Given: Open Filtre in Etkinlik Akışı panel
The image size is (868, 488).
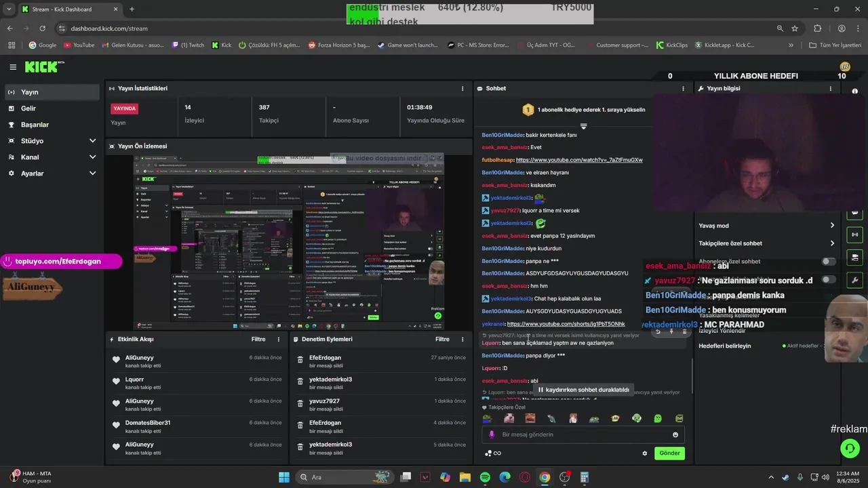Looking at the screenshot, I should (x=258, y=340).
